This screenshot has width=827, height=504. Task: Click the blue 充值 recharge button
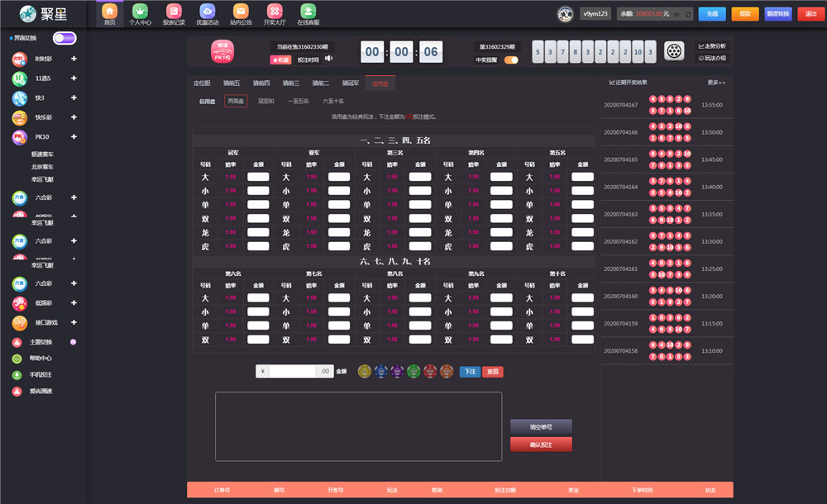pos(712,14)
